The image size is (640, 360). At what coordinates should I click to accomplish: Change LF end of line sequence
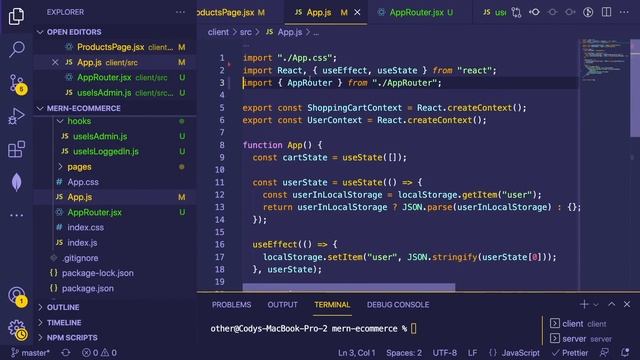click(x=472, y=353)
